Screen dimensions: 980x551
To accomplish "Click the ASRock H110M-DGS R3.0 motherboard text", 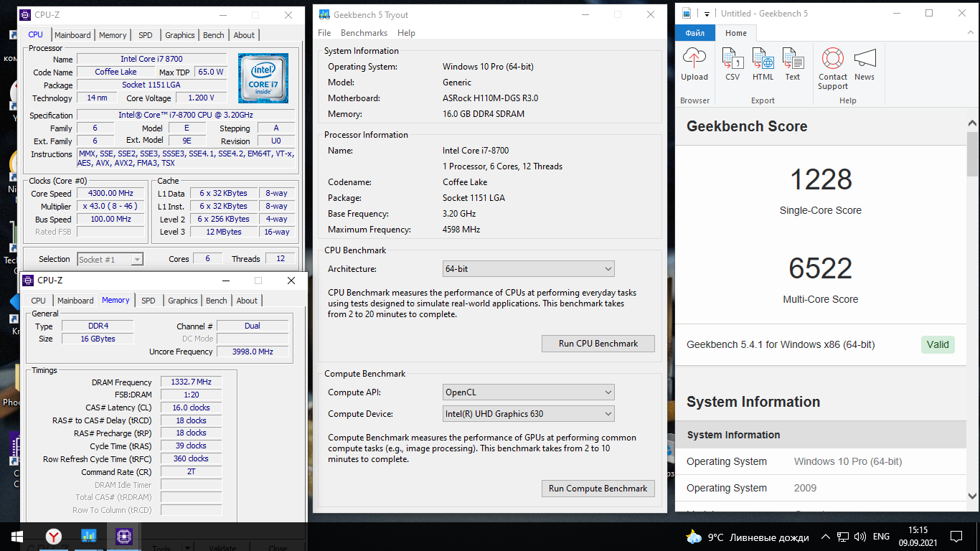I will pyautogui.click(x=490, y=98).
